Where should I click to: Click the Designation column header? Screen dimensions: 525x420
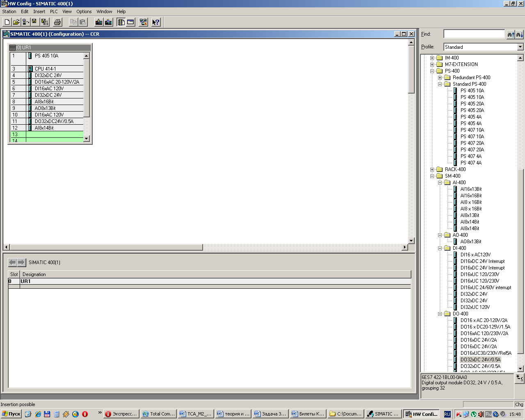click(215, 274)
